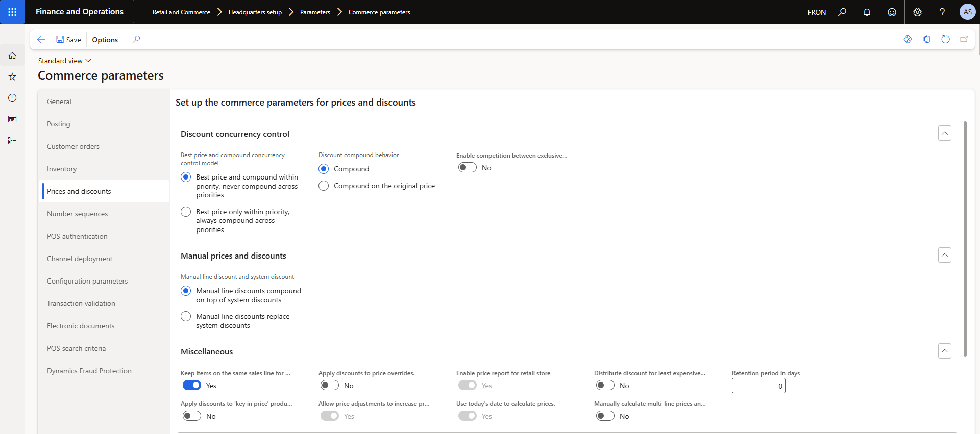This screenshot has width=980, height=434.
Task: Click the feedback smiley icon
Action: point(892,12)
